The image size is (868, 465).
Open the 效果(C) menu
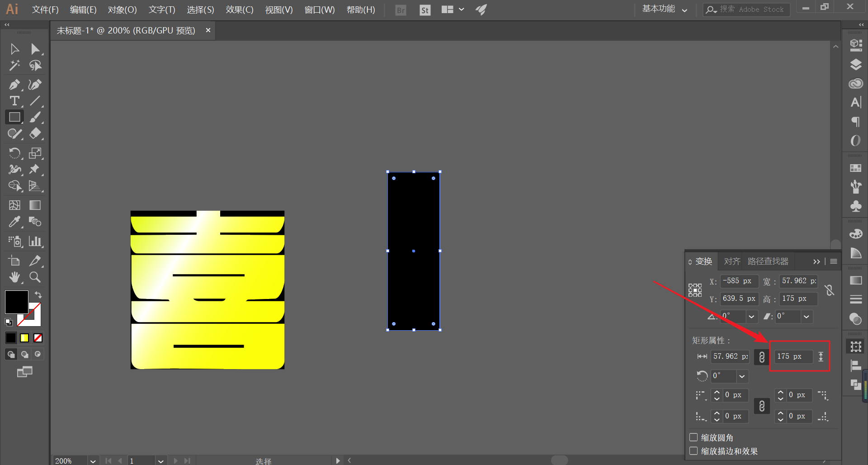pos(240,9)
